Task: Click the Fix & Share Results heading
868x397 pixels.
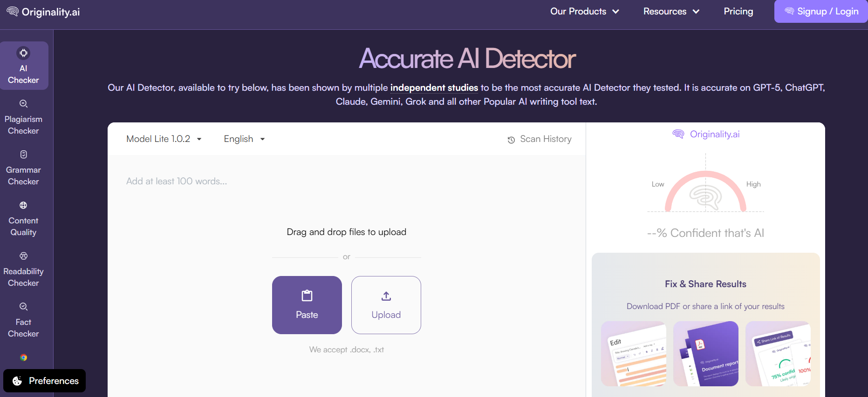Action: (x=705, y=284)
